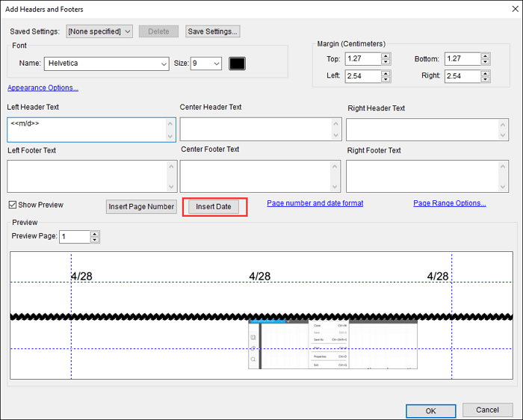The height and width of the screenshot is (420, 523).
Task: Click the Save Settings button
Action: click(212, 31)
